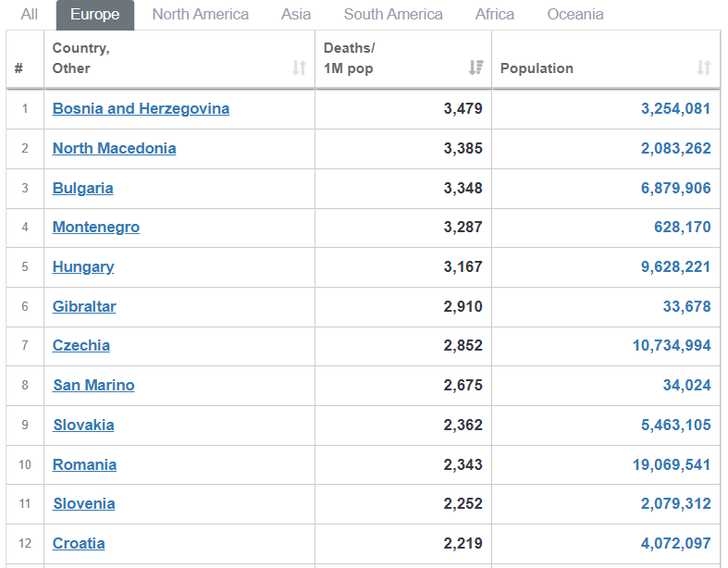Image resolution: width=728 pixels, height=568 pixels.
Task: Select Romania deaths value 2,343
Action: 463,465
